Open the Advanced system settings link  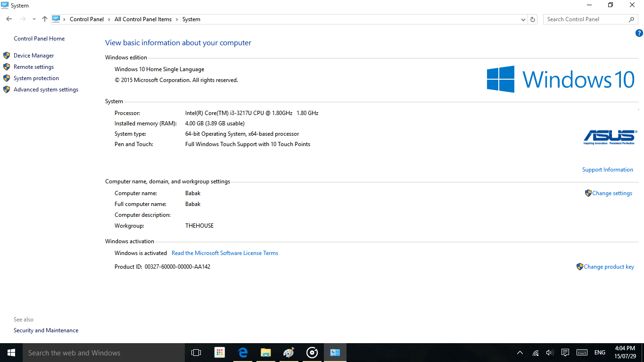[x=46, y=90]
